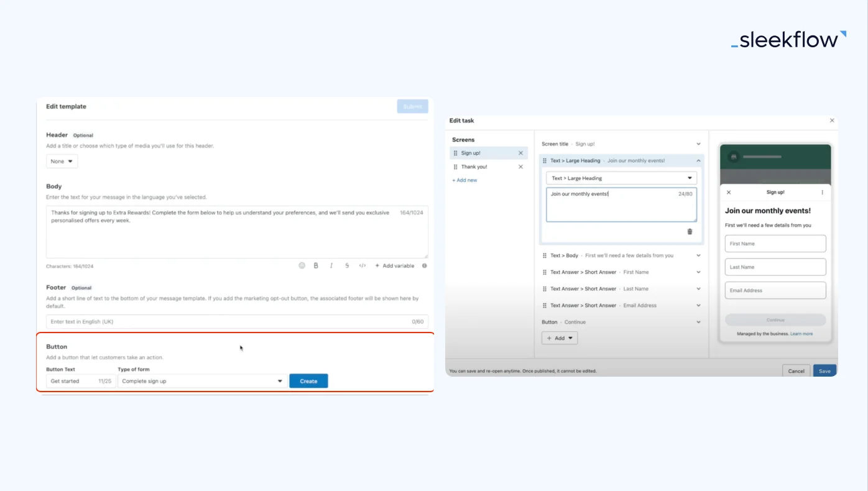Select the Thank you! screen

(489, 167)
